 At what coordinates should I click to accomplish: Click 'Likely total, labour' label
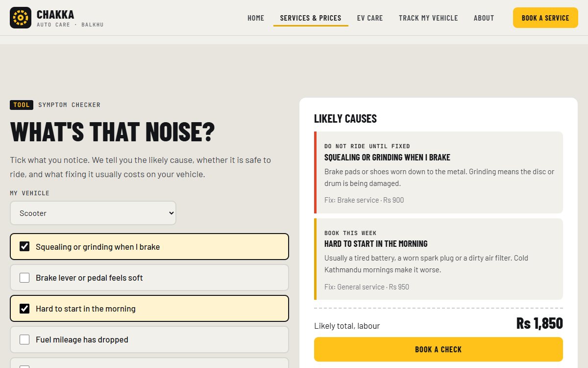pos(347,326)
